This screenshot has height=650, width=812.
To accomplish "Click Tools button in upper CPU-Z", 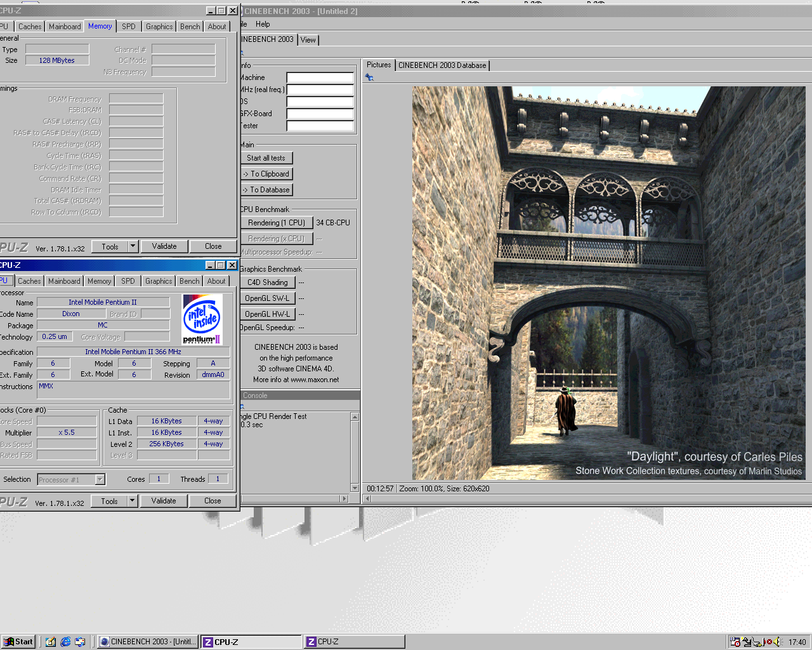I will click(110, 246).
